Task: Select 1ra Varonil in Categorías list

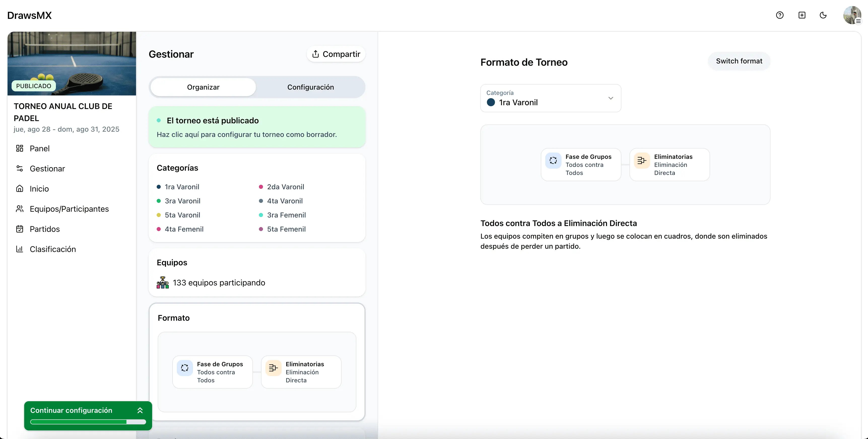Action: pos(182,187)
